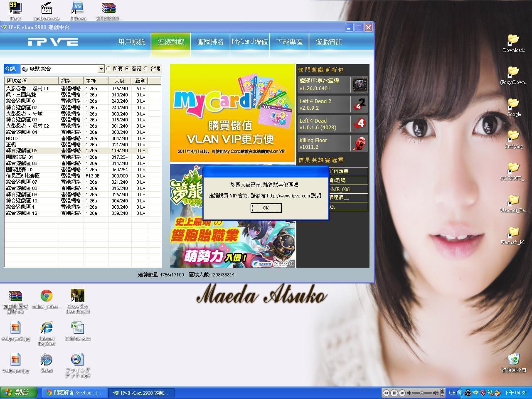Select the 所有 radio button
This screenshot has width=532, height=399.
(109, 69)
